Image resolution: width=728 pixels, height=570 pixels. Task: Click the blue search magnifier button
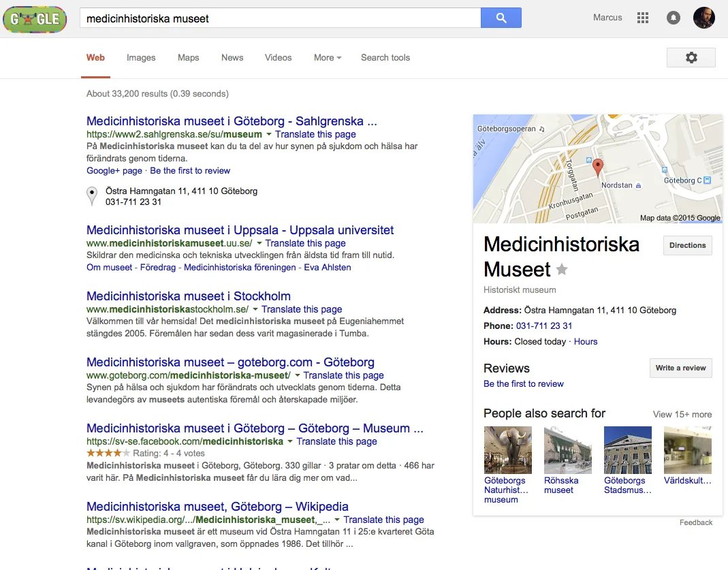pyautogui.click(x=501, y=18)
